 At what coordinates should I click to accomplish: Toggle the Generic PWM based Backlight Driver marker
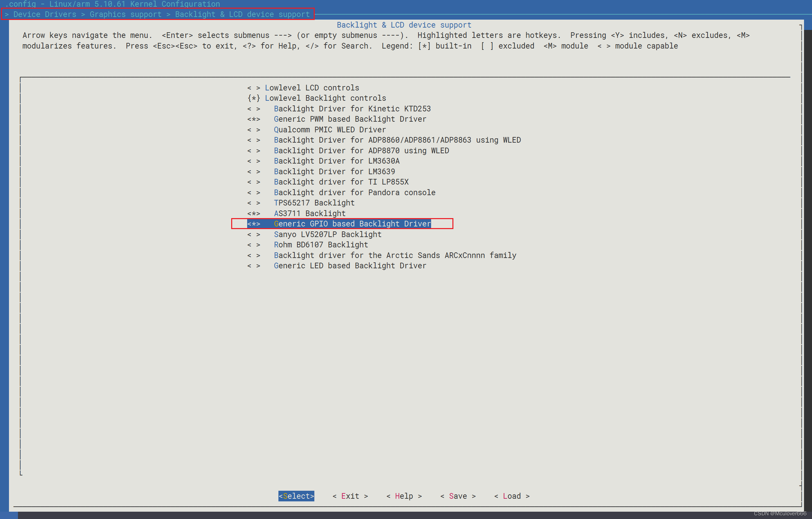(253, 119)
